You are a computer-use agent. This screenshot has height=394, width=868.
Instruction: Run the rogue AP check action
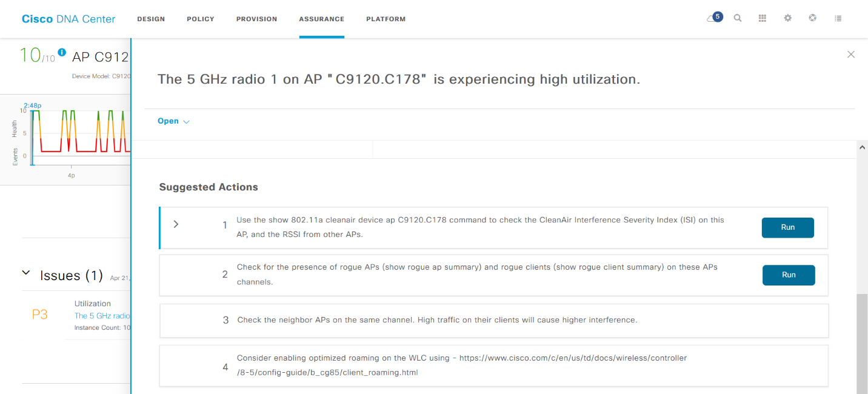pos(788,275)
